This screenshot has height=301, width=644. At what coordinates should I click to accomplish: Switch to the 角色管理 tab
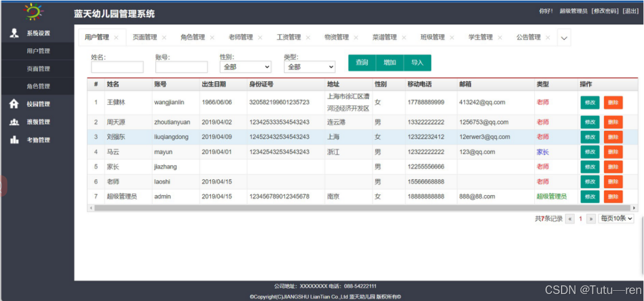[193, 37]
